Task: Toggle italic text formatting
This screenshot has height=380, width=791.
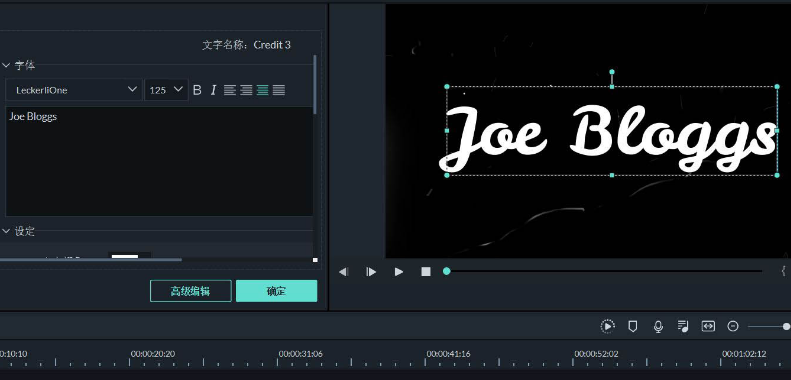Action: (213, 90)
